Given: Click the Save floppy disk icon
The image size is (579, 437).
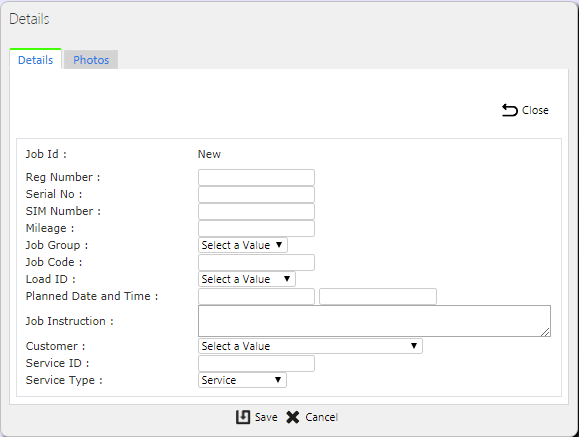Looking at the screenshot, I should (x=243, y=417).
